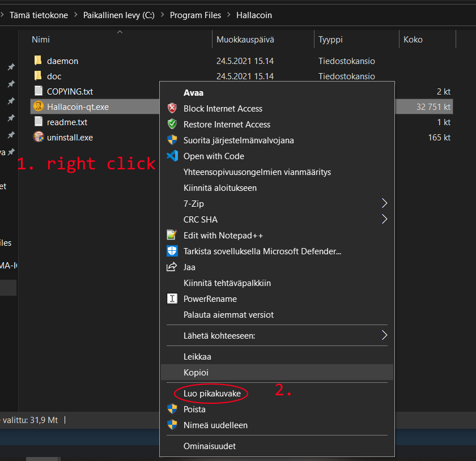Click the share icon beside Jaa
The width and height of the screenshot is (476, 461).
click(x=172, y=267)
